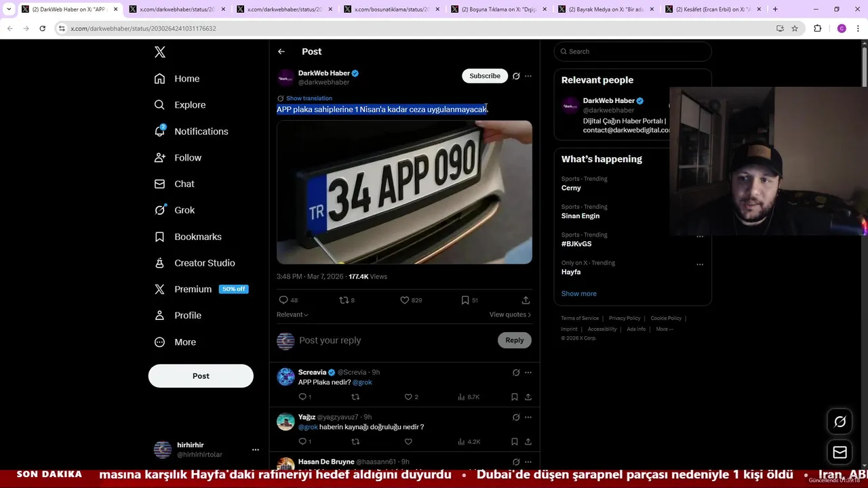The image size is (868, 488).
Task: Open more options for Hayfa trend
Action: pos(700,264)
